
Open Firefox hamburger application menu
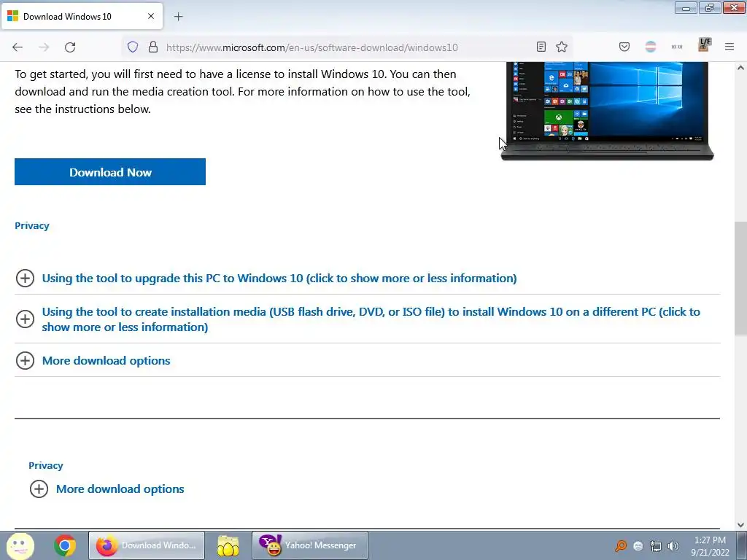(729, 47)
